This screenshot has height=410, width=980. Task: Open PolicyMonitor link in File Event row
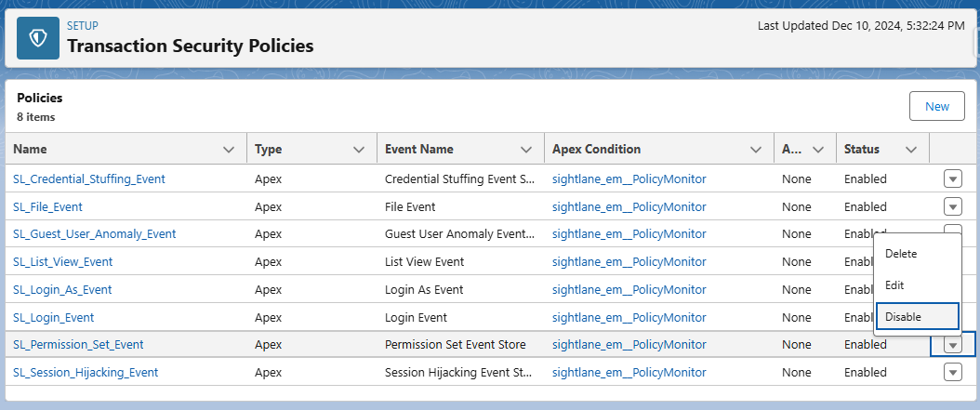629,206
